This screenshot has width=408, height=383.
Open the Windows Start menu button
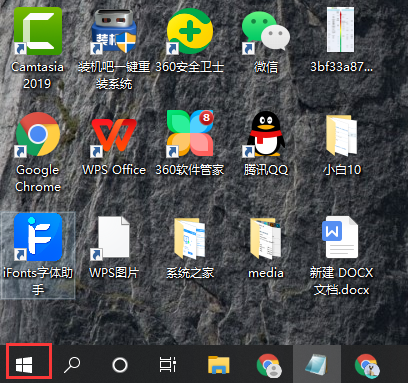[x=24, y=364]
